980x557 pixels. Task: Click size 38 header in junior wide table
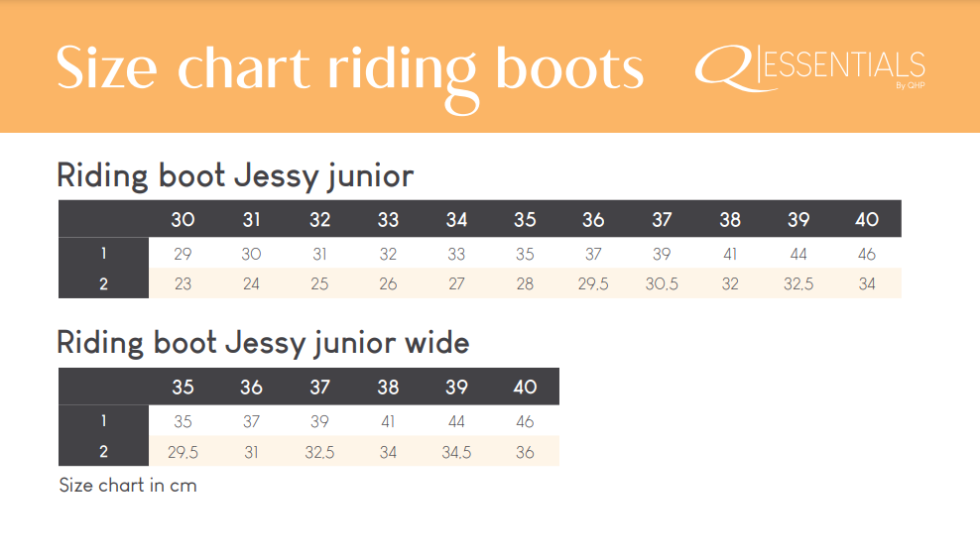(x=388, y=388)
